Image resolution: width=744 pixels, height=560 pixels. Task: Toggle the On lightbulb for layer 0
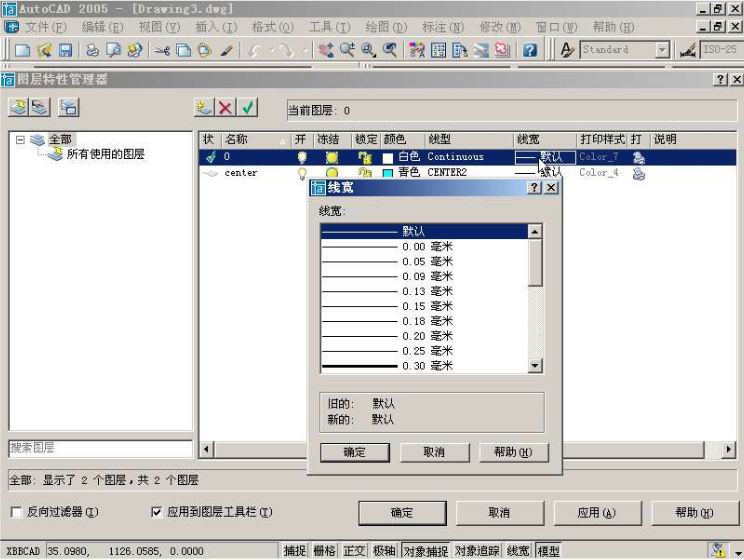(x=302, y=157)
